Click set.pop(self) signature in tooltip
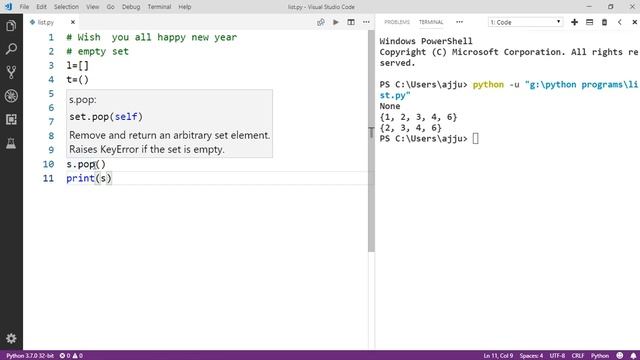 [x=106, y=117]
